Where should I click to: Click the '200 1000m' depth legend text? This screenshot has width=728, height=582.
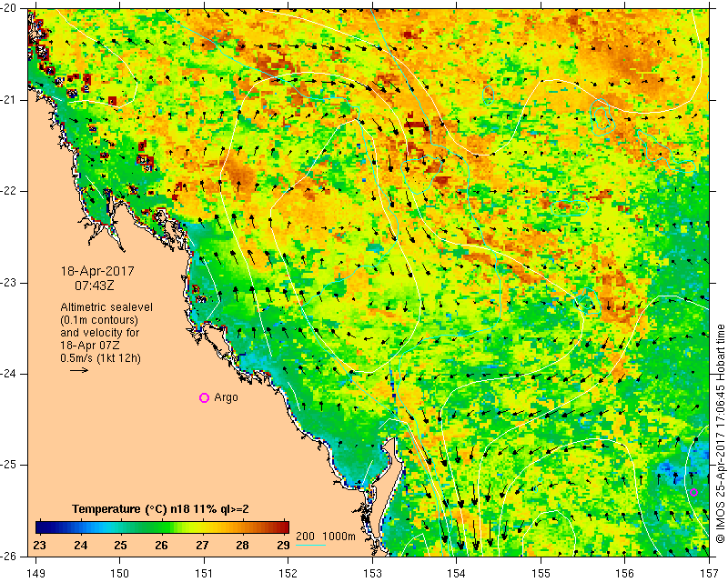[x=326, y=537]
